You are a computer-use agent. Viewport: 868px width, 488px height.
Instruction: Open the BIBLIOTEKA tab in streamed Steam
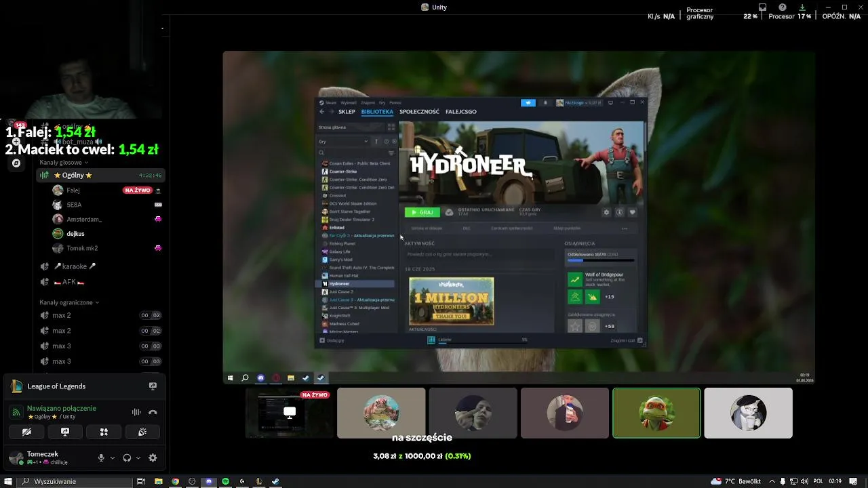pyautogui.click(x=377, y=112)
